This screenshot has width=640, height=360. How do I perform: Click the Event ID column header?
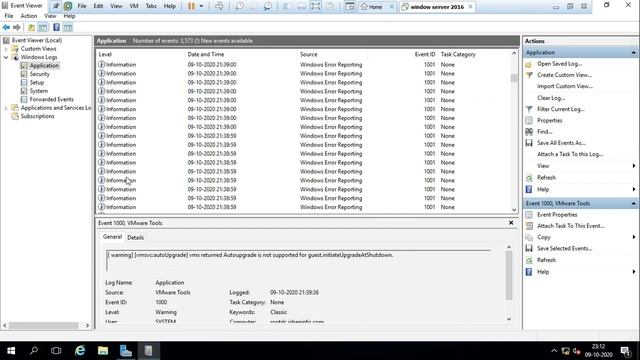pos(424,54)
